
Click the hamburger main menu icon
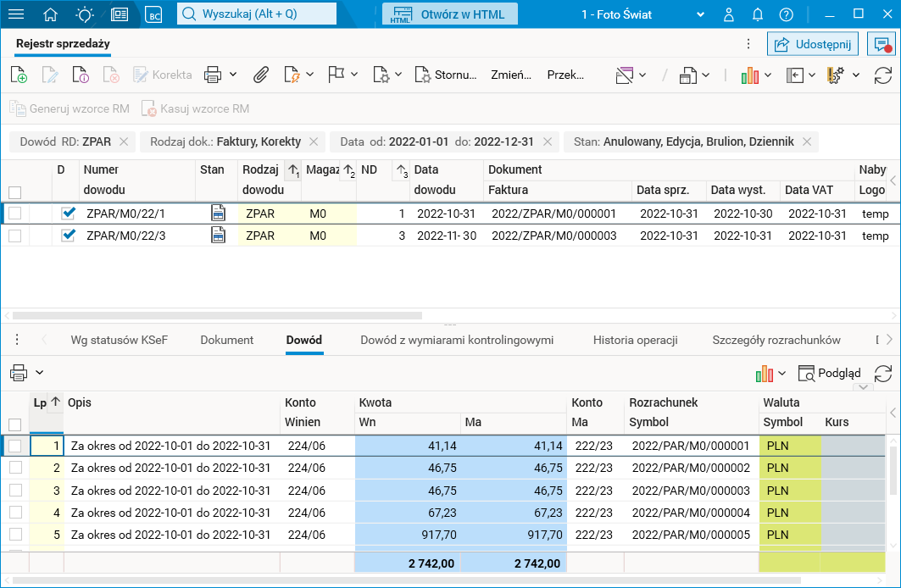coord(16,14)
